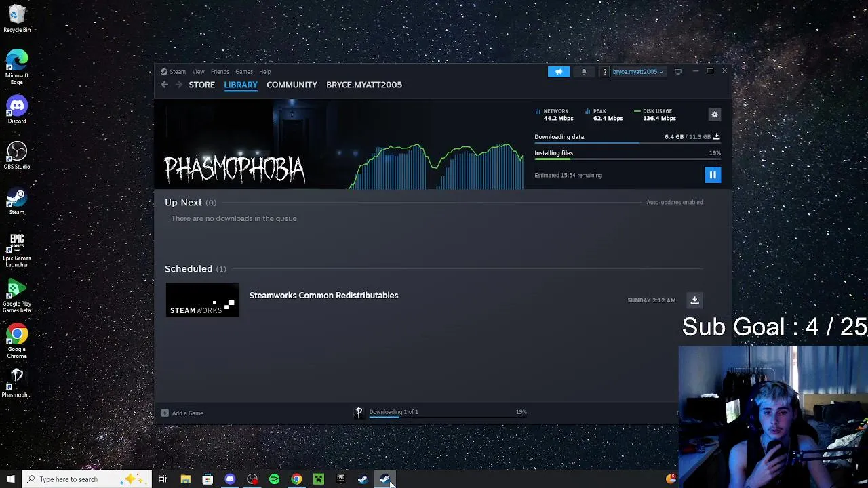Open the Friends menu
868x488 pixels.
[220, 72]
